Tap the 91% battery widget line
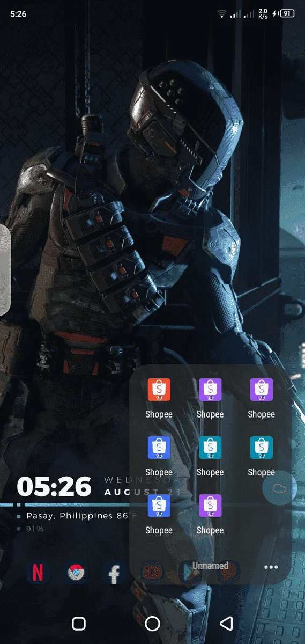 point(35,529)
